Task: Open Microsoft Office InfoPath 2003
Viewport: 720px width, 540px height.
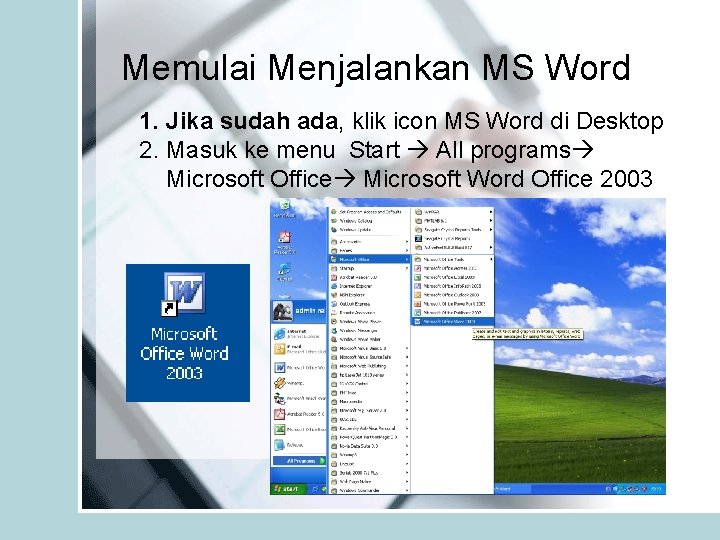Action: click(x=452, y=286)
